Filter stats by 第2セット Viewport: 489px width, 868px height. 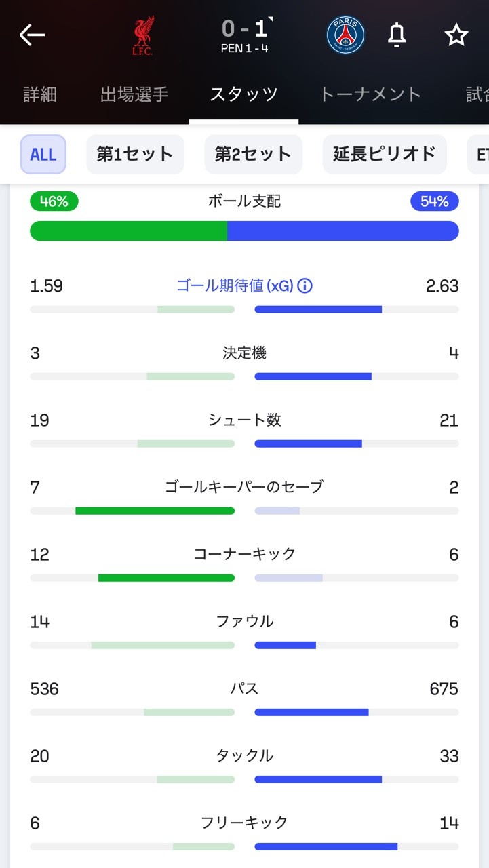pyautogui.click(x=253, y=155)
